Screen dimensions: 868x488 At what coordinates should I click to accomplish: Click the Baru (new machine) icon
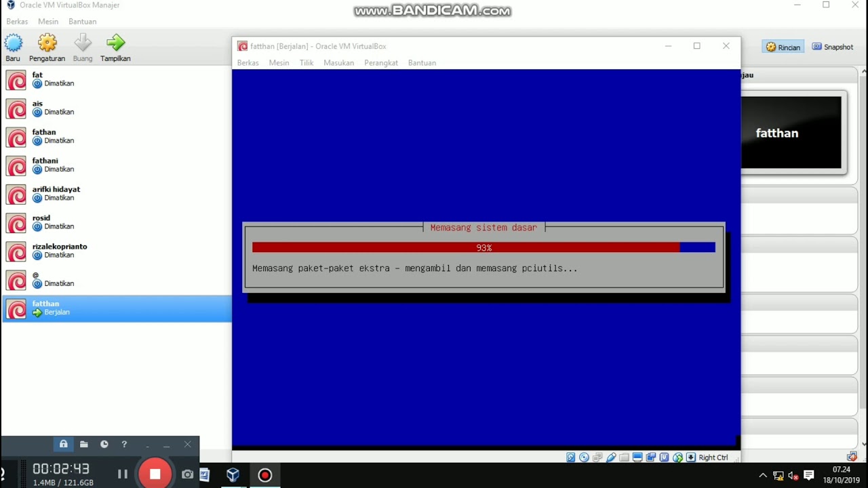(x=13, y=43)
